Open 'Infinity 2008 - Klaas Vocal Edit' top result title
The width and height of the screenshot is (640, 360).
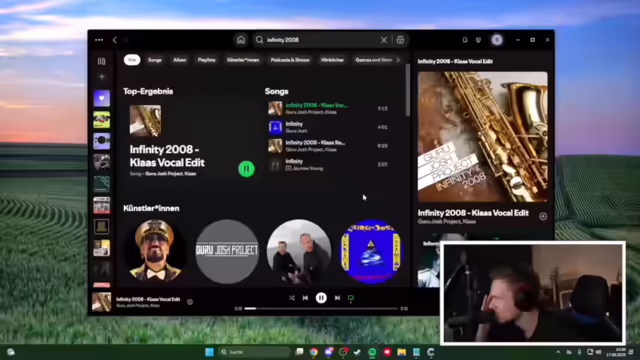point(167,156)
